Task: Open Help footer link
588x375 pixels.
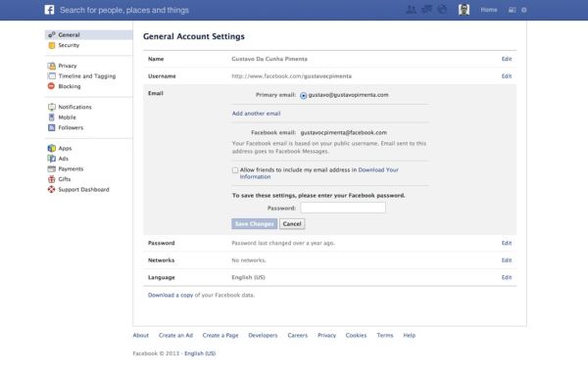Action: click(410, 335)
